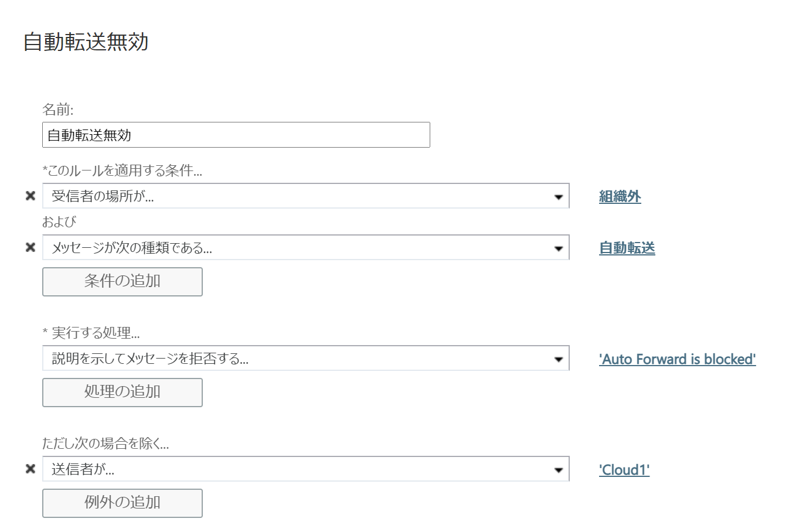The height and width of the screenshot is (532, 789).
Task: Click the 条件の追加 button
Action: pos(123,282)
